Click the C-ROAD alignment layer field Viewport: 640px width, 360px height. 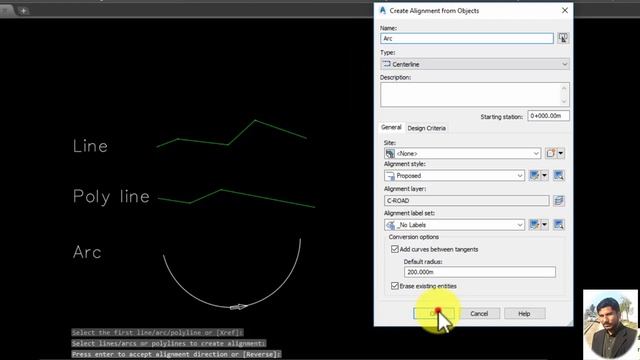click(467, 200)
